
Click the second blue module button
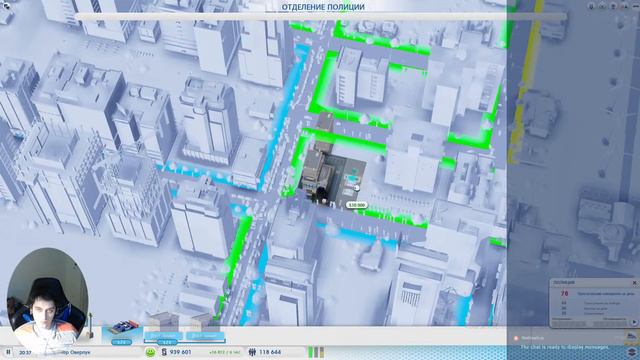click(205, 336)
